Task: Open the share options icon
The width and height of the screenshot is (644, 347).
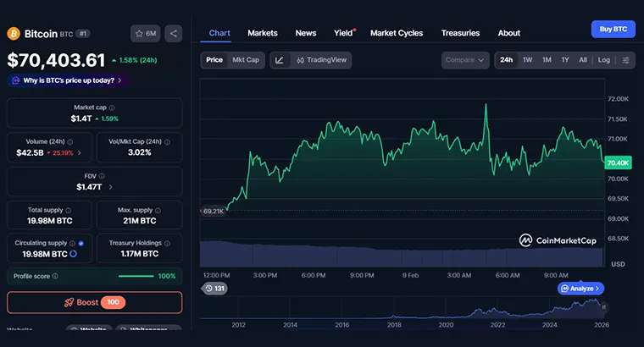Action: (174, 34)
